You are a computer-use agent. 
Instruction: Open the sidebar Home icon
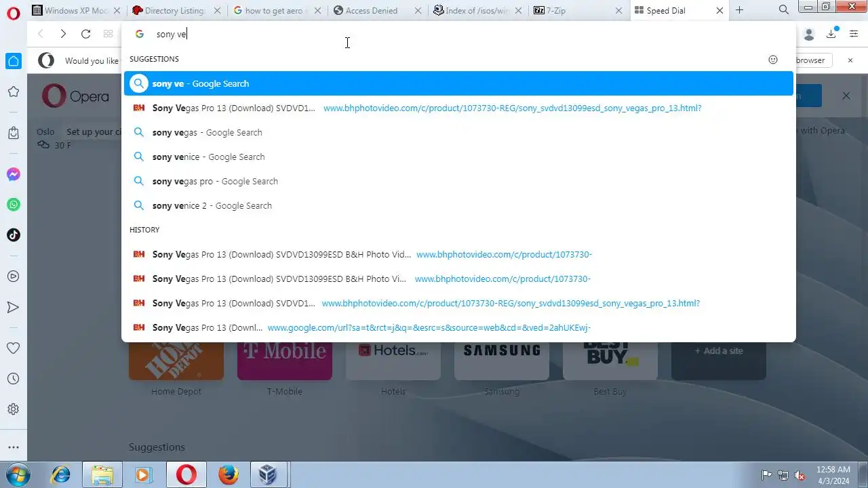click(14, 61)
